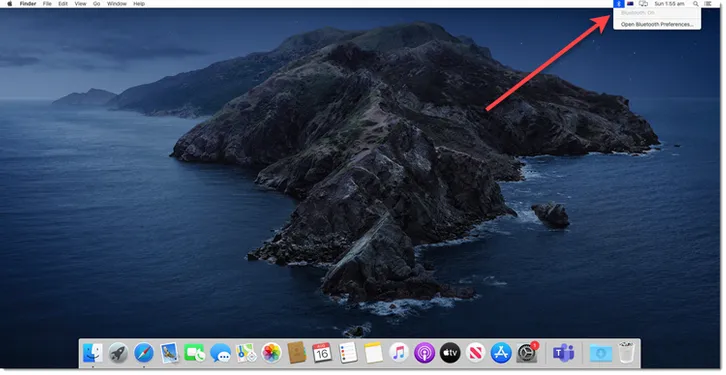Select Open Bluetooth Preferences menu item

click(x=657, y=25)
